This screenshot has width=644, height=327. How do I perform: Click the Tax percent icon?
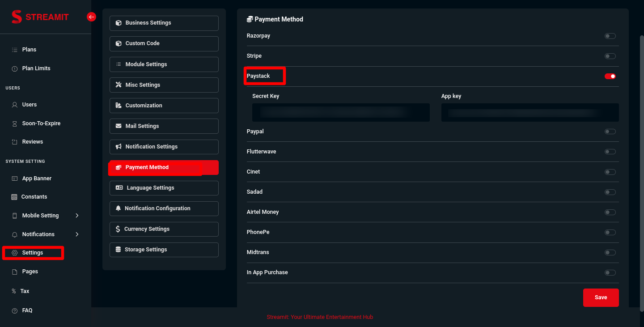[x=14, y=291]
